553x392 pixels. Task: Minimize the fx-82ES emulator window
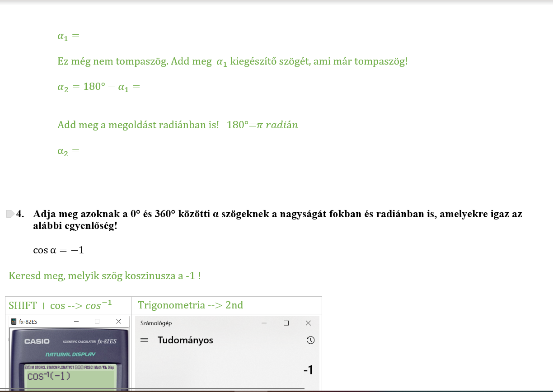point(76,322)
